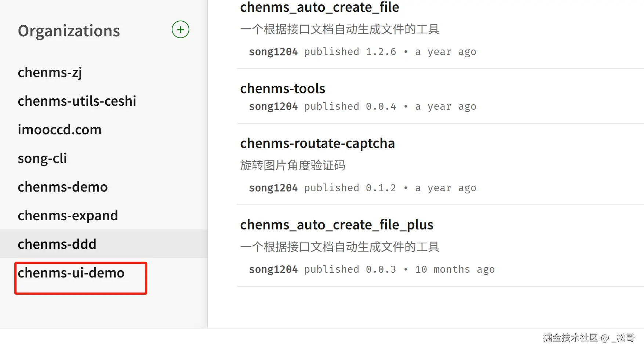The height and width of the screenshot is (352, 644).
Task: Select the imooccd.com organization
Action: tap(59, 130)
